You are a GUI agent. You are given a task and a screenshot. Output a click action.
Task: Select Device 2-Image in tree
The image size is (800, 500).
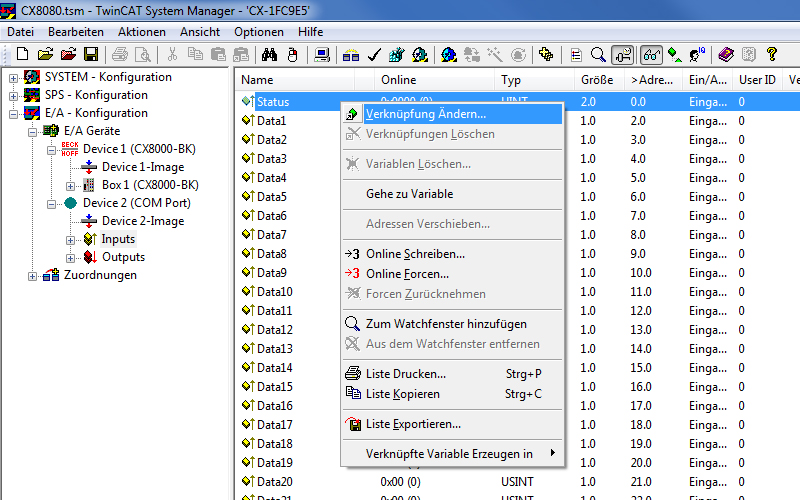click(143, 221)
